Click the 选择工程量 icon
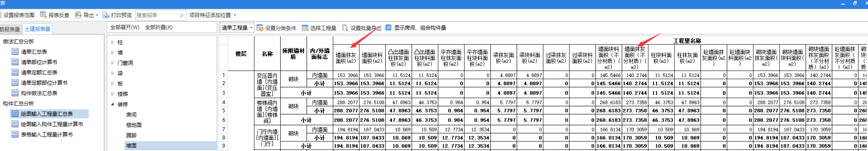This screenshot has width=868, height=151. click(305, 28)
